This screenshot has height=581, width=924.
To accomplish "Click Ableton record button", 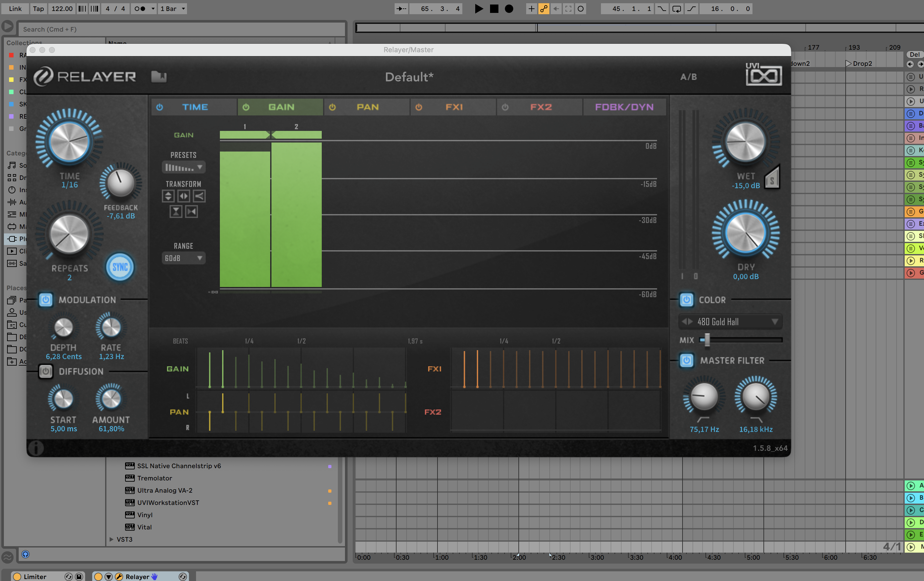I will point(509,8).
